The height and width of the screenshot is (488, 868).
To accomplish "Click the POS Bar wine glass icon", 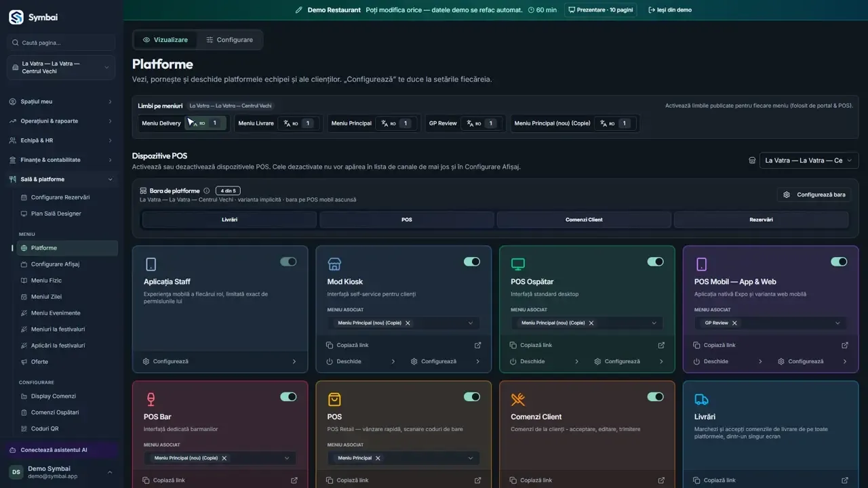I will pyautogui.click(x=151, y=399).
